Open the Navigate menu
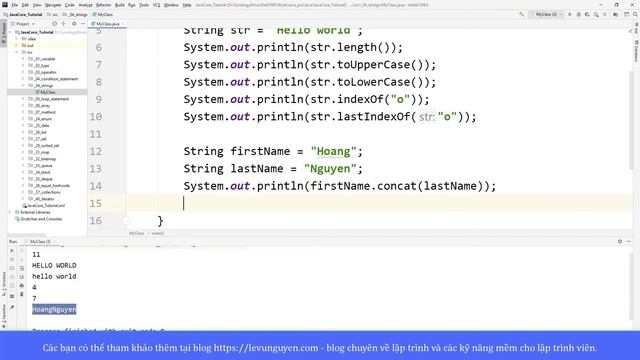Image resolution: width=640 pixels, height=360 pixels. click(x=53, y=5)
